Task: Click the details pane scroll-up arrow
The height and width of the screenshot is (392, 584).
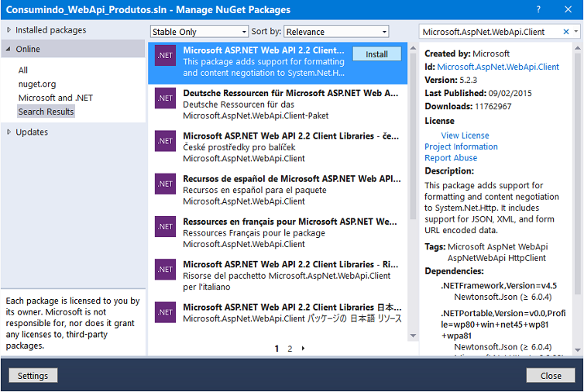Action: [x=577, y=48]
